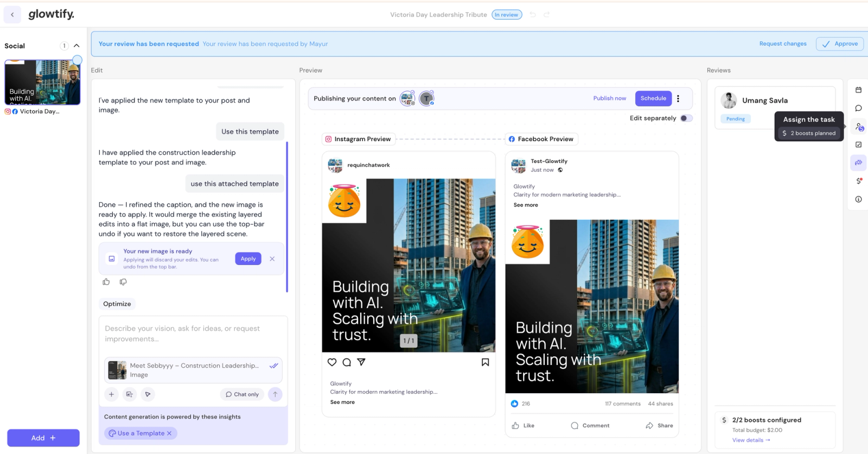The image size is (868, 454).
Task: Click Facebook preview Share button
Action: point(659,426)
